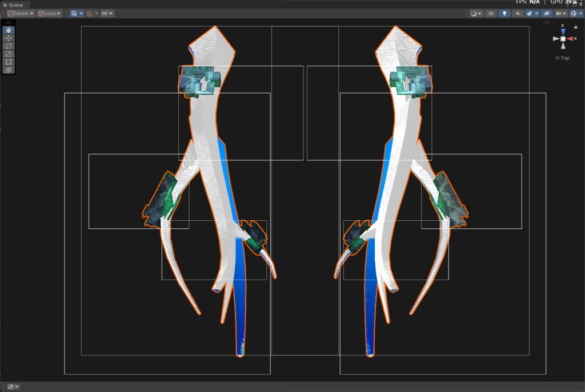Open the scene camera settings dropdown
The height and width of the screenshot is (392, 585).
coord(561,14)
